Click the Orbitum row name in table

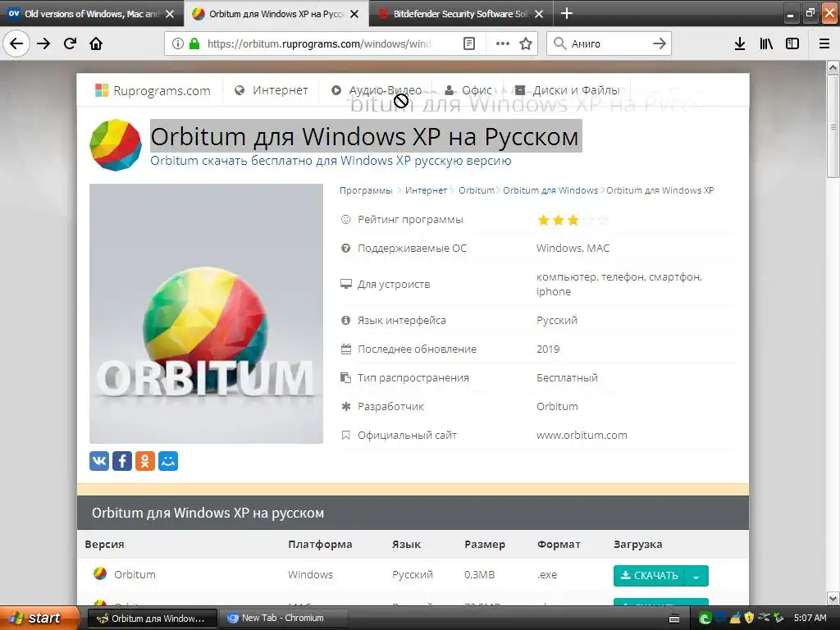pos(135,574)
